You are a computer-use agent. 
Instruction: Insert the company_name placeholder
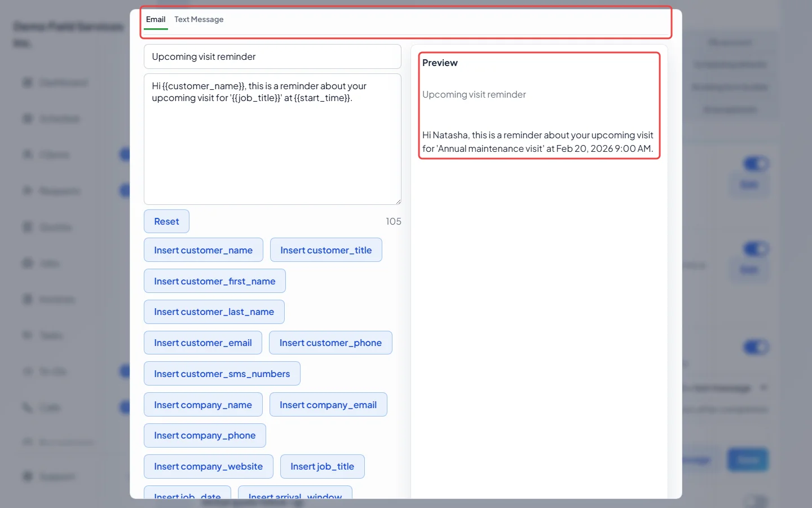203,405
